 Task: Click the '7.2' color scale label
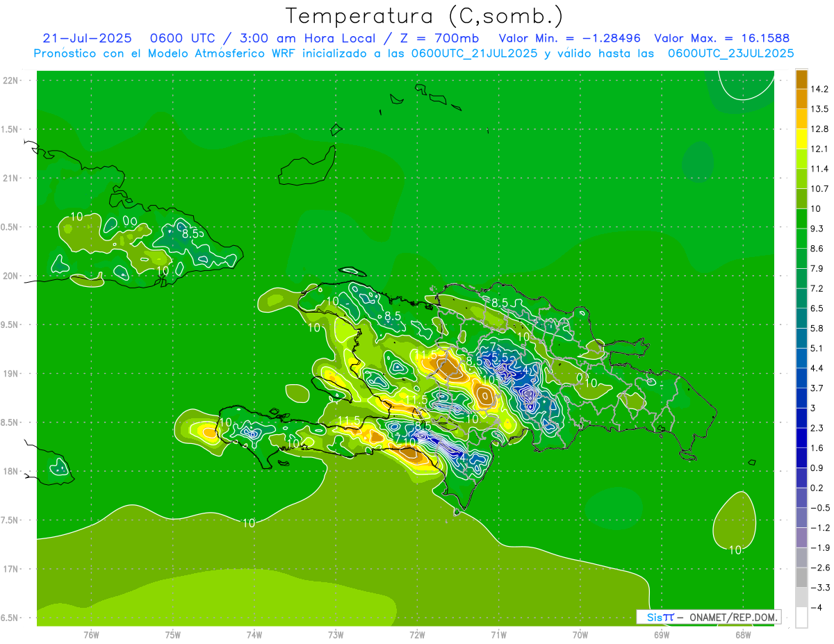[817, 288]
